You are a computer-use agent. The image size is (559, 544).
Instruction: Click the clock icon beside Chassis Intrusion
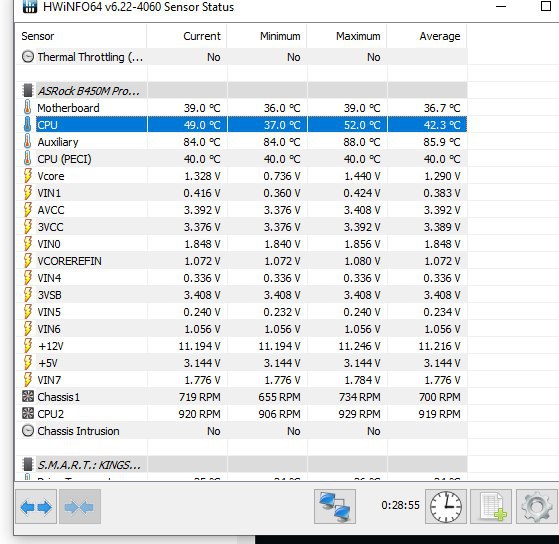[28, 431]
